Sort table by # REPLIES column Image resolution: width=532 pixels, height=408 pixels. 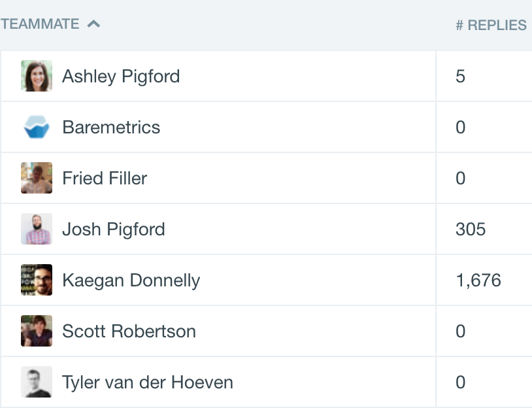pyautogui.click(x=491, y=25)
